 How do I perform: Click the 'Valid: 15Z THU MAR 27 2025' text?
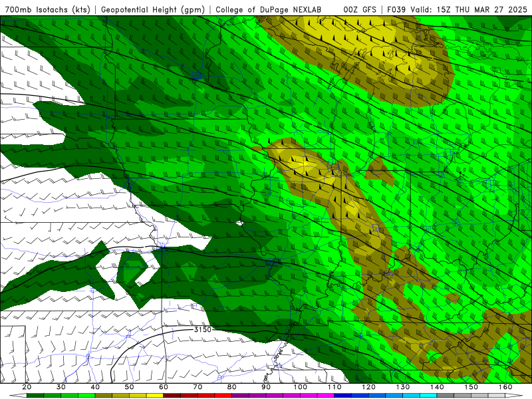(469, 9)
